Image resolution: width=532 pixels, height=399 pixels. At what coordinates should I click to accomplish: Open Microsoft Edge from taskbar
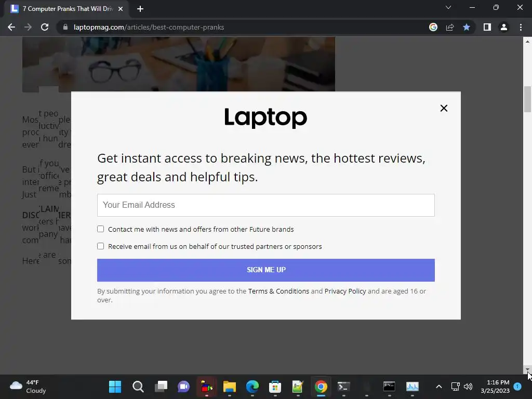[x=252, y=387]
